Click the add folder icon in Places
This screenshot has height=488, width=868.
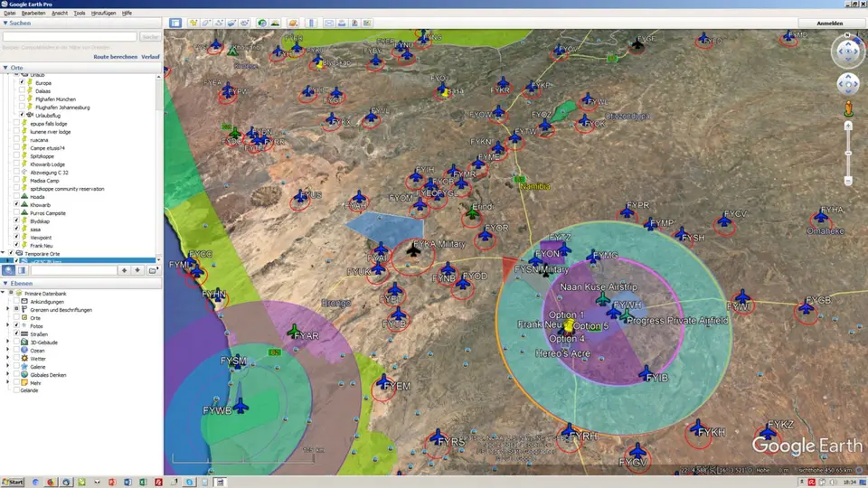(x=153, y=270)
